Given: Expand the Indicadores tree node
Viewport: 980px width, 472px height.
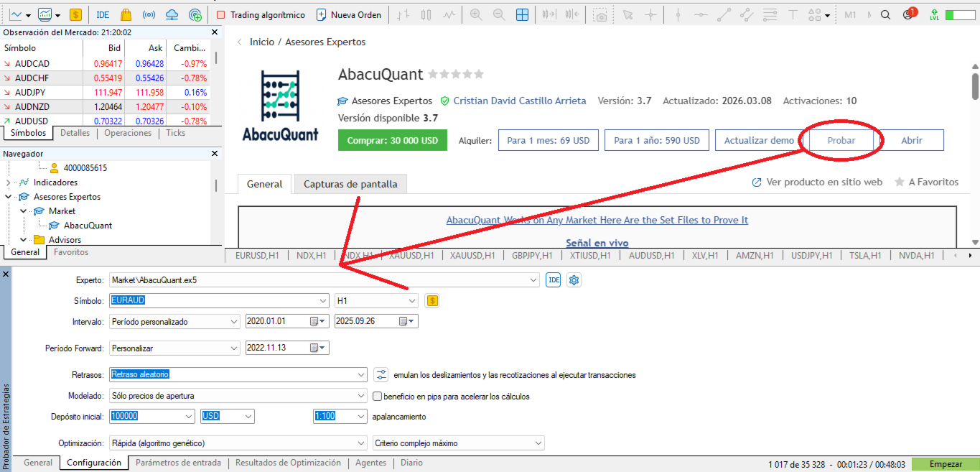Looking at the screenshot, I should pos(8,182).
